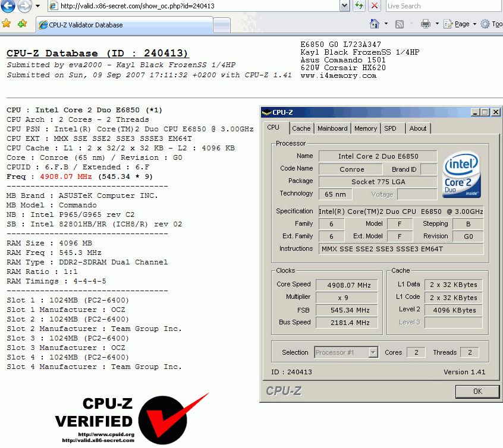Open the Tools gear menu

(x=492, y=24)
